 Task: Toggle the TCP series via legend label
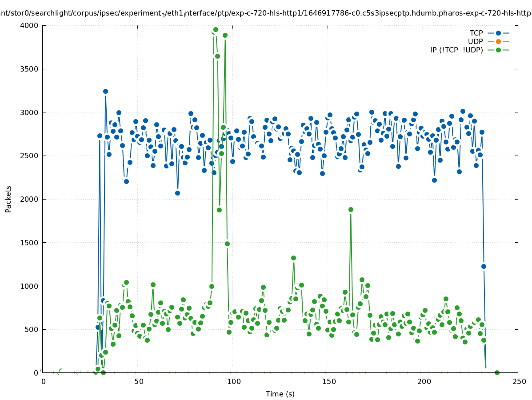pos(476,33)
